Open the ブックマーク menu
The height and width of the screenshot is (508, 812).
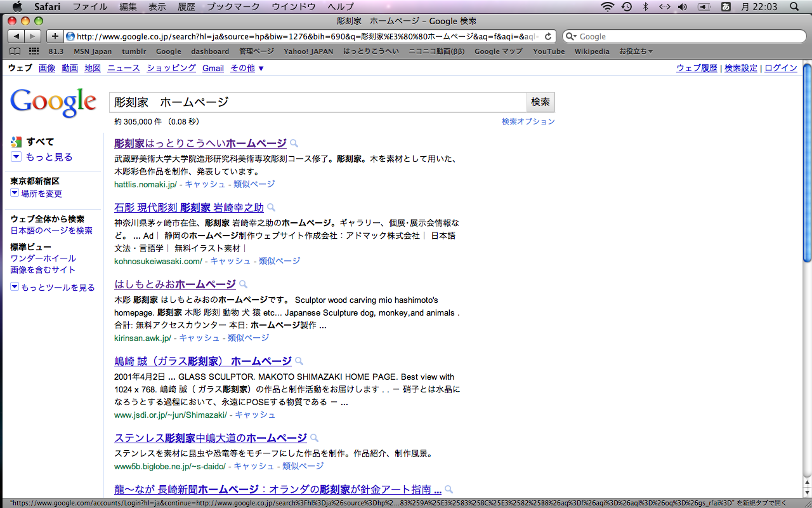coord(233,6)
